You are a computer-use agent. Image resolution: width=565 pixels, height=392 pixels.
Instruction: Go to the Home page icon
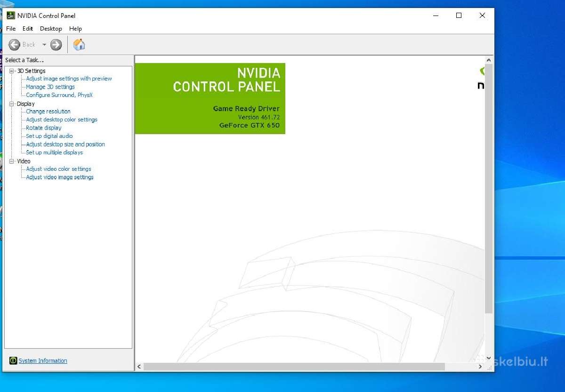[x=79, y=45]
